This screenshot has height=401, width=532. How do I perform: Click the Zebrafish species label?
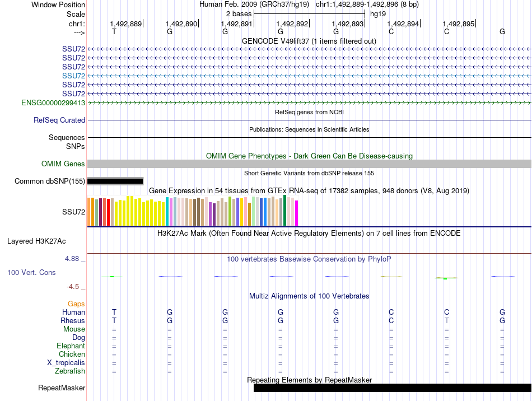[x=70, y=371]
